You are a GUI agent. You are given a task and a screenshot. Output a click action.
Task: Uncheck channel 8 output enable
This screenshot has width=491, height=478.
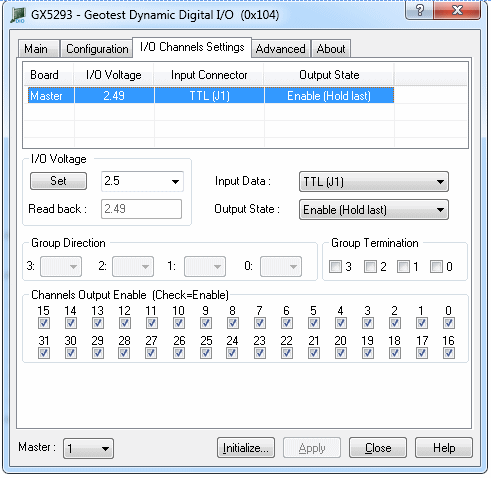[233, 323]
